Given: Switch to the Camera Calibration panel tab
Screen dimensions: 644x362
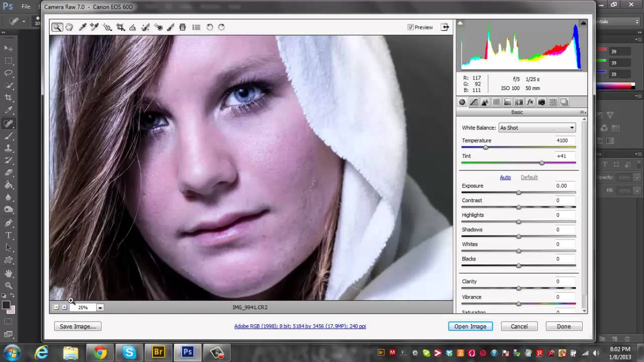Looking at the screenshot, I should 541,102.
